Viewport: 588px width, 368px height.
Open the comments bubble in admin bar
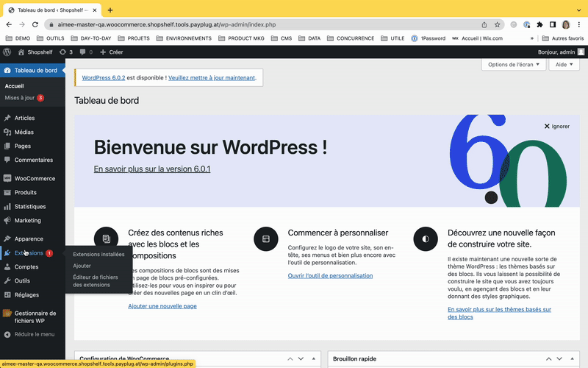(x=86, y=52)
